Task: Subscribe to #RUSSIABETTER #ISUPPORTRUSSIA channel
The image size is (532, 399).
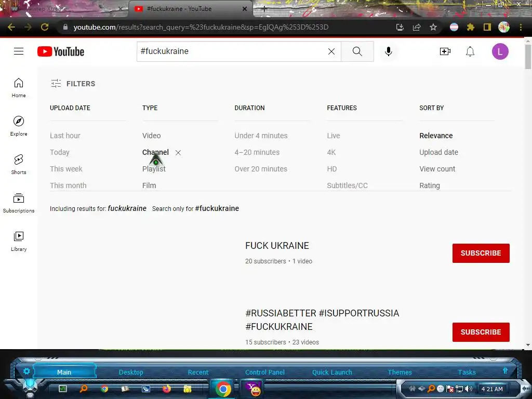Action: [x=481, y=332]
